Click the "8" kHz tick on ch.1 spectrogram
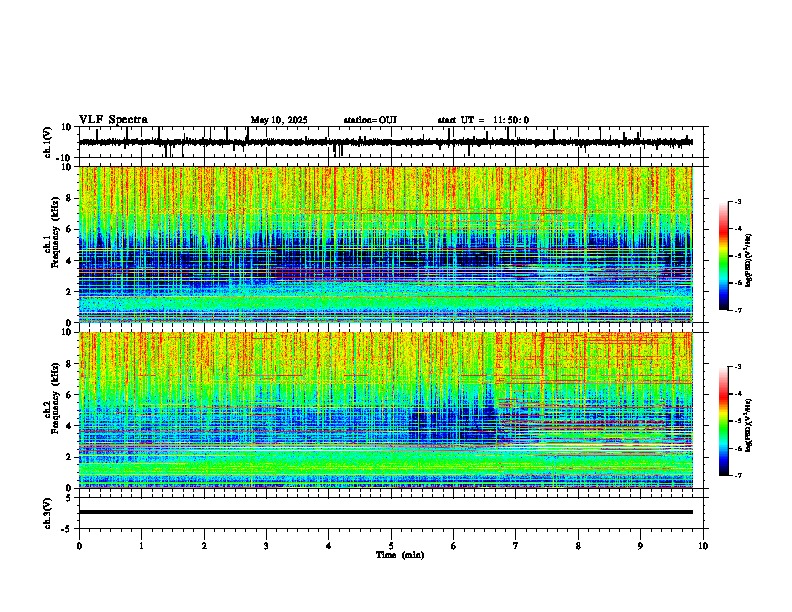This screenshot has height=612, width=792. 70,198
